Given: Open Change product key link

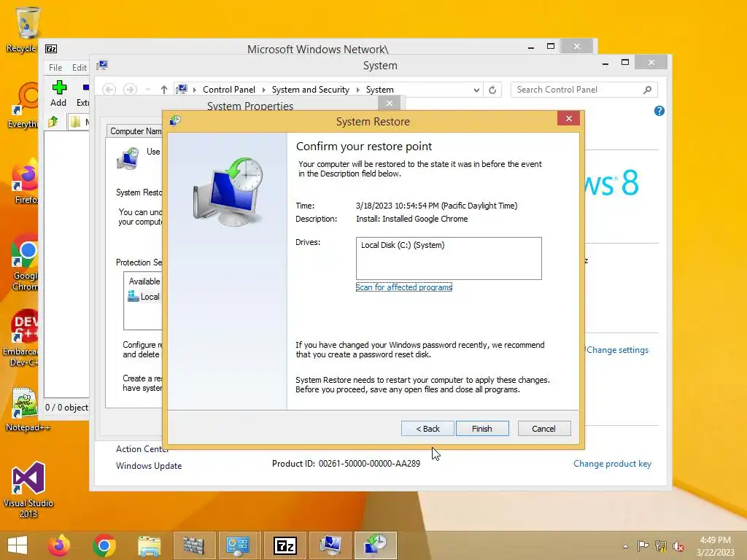Looking at the screenshot, I should pyautogui.click(x=612, y=464).
